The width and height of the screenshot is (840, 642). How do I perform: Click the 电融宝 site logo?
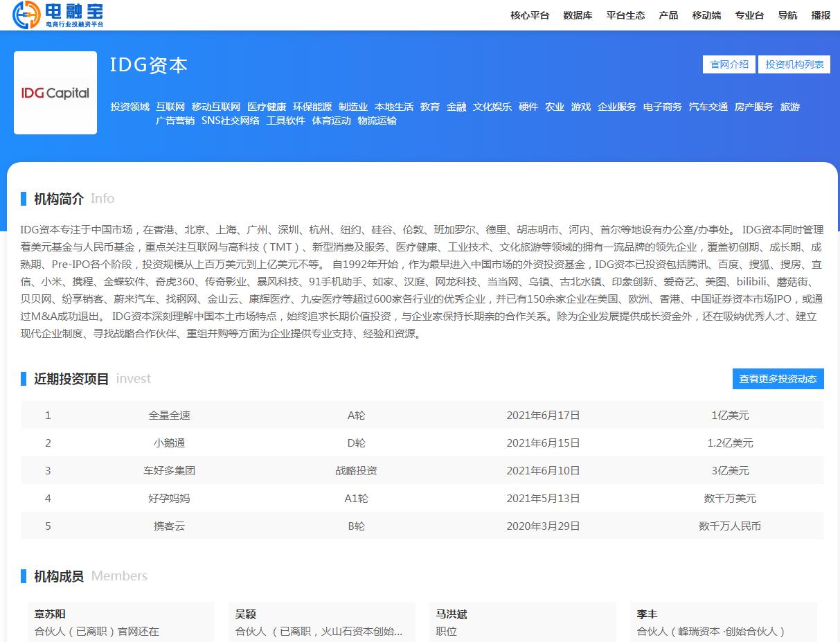(59, 15)
